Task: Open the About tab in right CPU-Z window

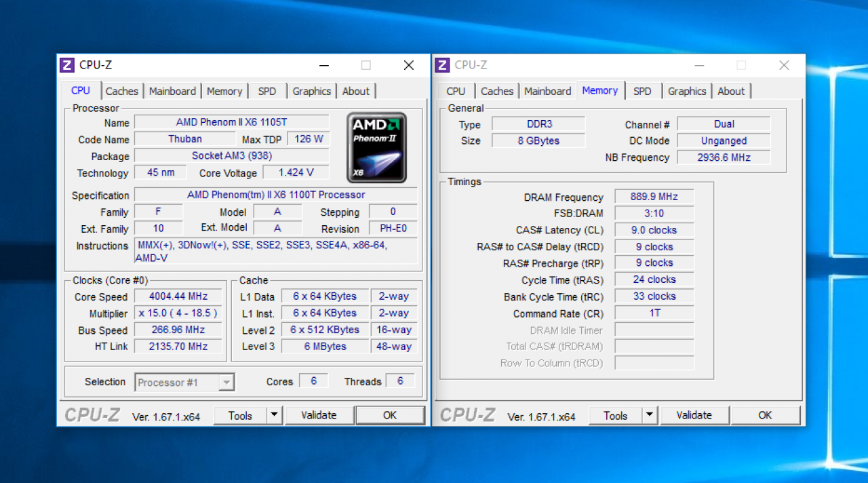Action: [x=731, y=91]
